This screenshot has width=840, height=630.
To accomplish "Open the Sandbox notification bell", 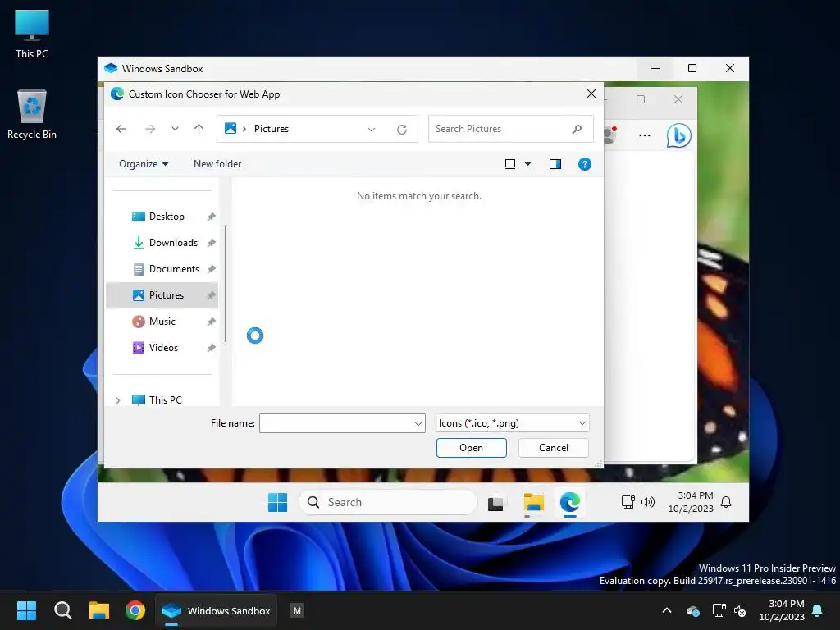I will (726, 502).
